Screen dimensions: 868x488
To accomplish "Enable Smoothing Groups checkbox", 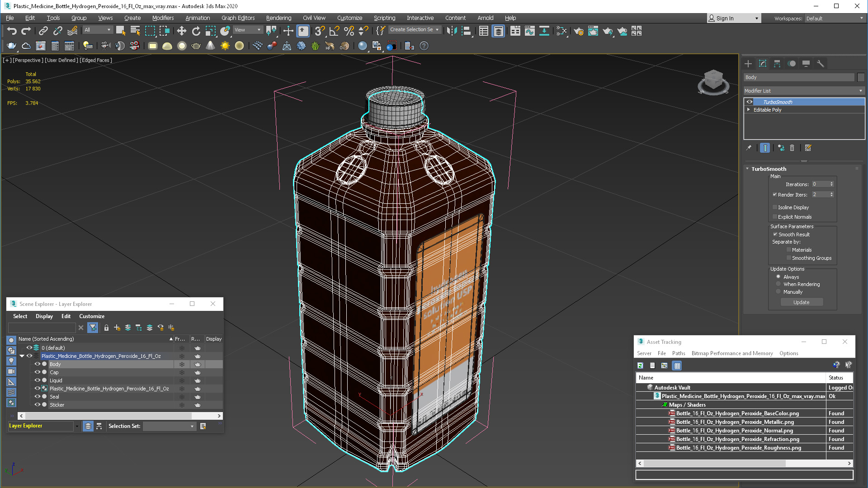I will pos(789,258).
